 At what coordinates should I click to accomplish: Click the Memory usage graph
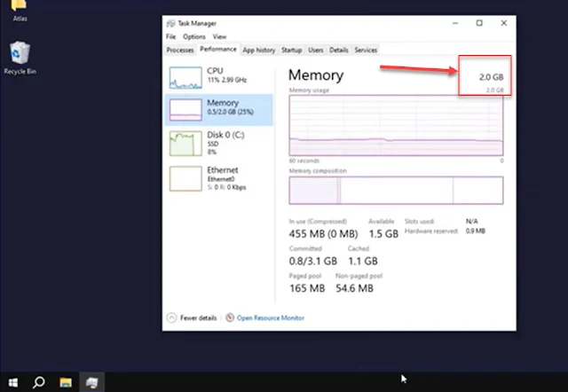coord(396,125)
